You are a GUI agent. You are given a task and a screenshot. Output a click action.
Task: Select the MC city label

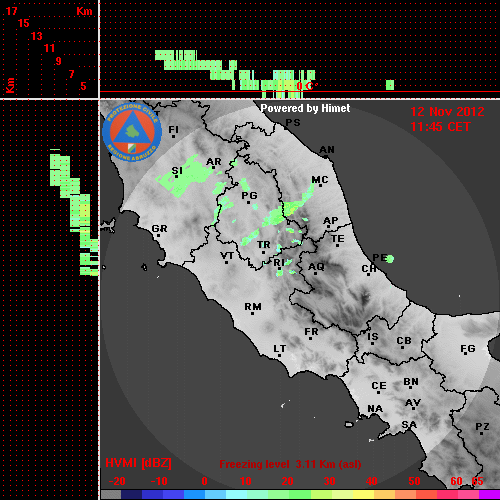click(x=320, y=180)
